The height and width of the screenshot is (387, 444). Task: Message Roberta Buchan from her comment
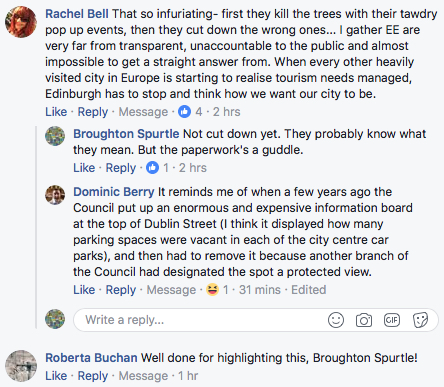143,376
